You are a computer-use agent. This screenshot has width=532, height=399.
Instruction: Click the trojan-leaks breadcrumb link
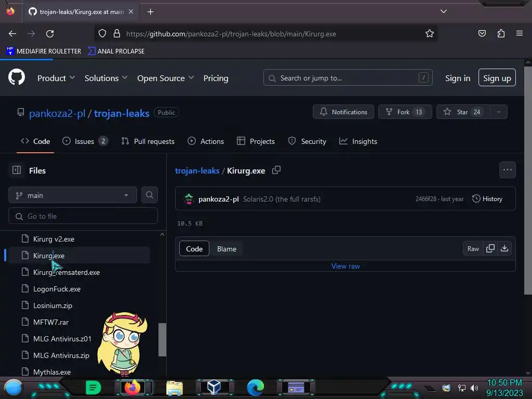[x=197, y=170]
